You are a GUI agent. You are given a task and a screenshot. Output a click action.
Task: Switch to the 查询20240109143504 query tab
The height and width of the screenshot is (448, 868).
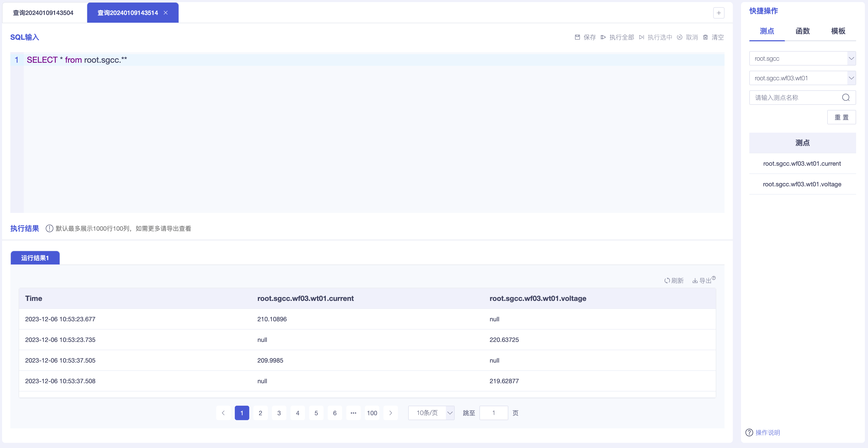[43, 13]
